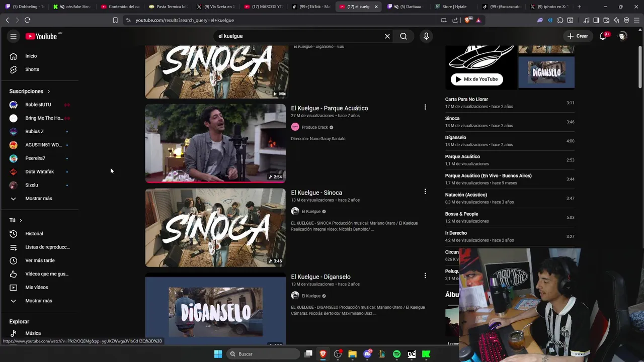Image resolution: width=644 pixels, height=362 pixels.
Task: Open the account avatar menu
Action: point(622,36)
